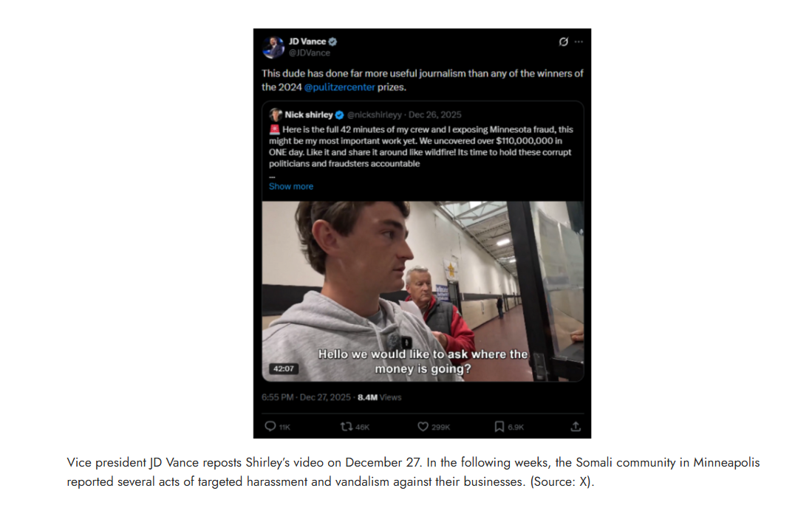The height and width of the screenshot is (505, 812).
Task: Click JD Vance's profile avatar
Action: pyautogui.click(x=273, y=47)
